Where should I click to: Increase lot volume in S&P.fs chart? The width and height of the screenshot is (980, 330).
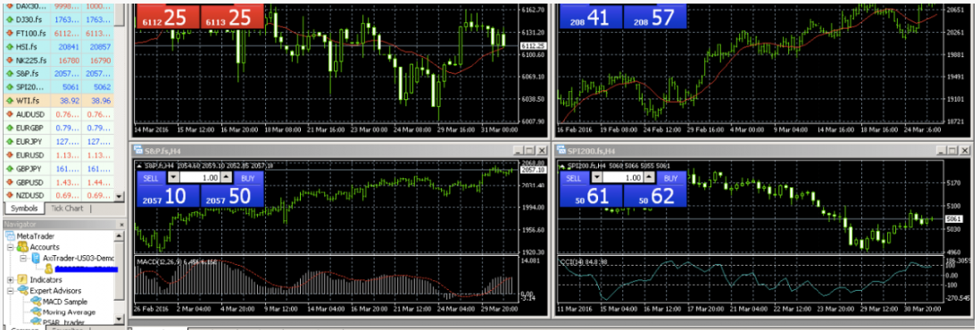[x=225, y=178]
